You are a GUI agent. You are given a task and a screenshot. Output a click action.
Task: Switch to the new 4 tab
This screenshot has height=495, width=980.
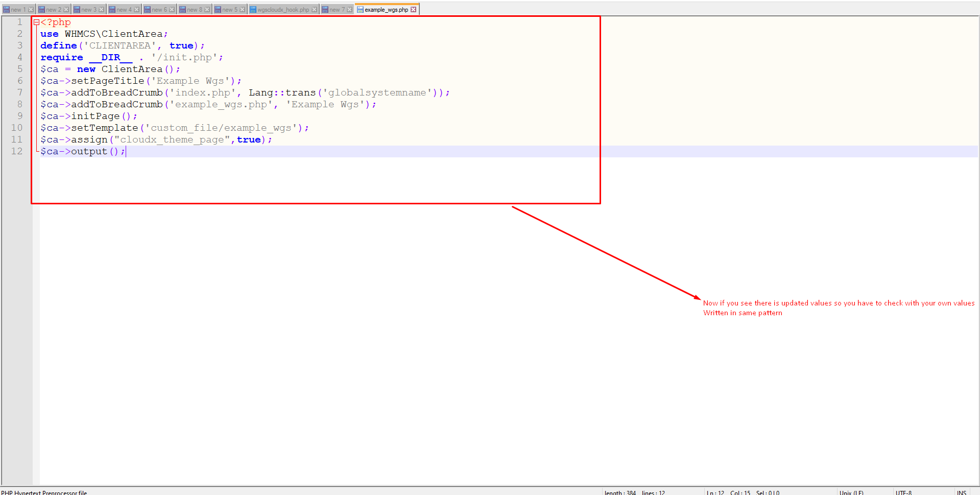[124, 10]
